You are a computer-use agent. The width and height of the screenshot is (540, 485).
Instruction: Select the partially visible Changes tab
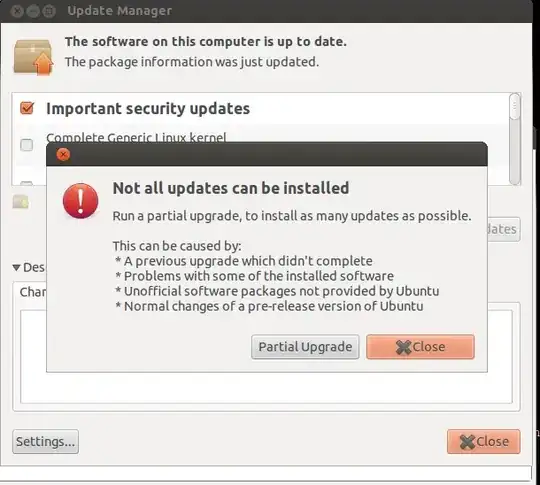point(32,292)
